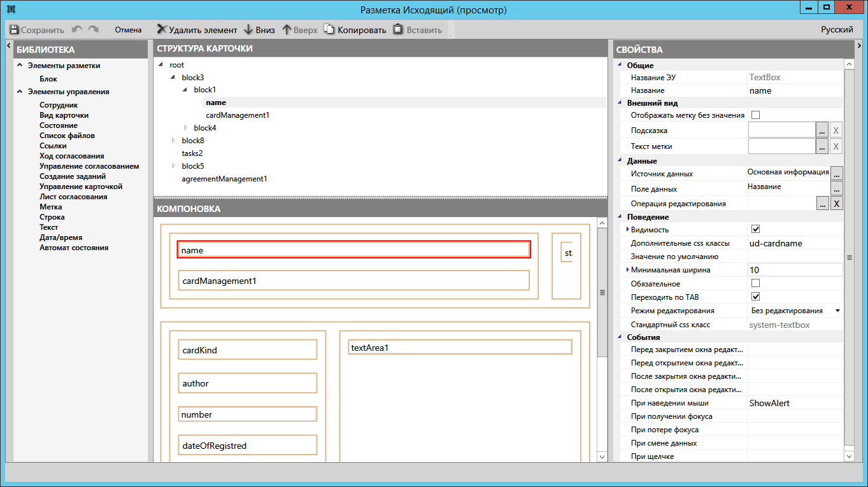This screenshot has height=487, width=868.
Task: Click the При наведении мыши ShowAlert value
Action: (x=795, y=403)
